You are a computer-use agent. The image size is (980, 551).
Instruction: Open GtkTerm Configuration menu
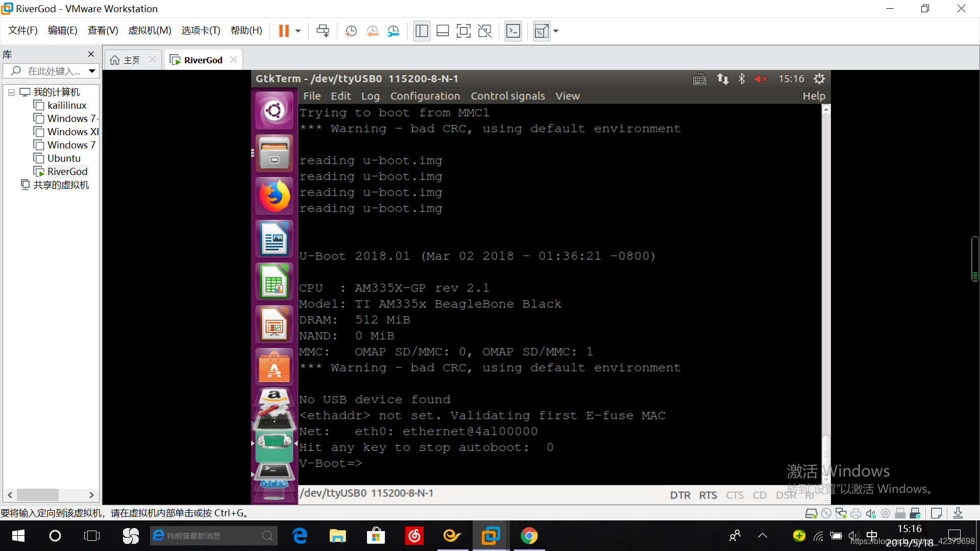click(x=425, y=96)
